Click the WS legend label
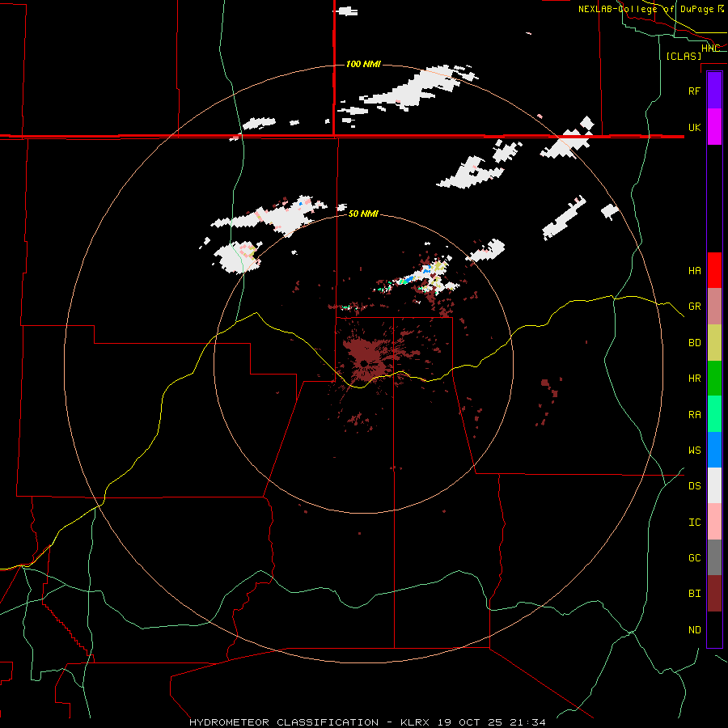Image resolution: width=728 pixels, height=728 pixels. 695,450
